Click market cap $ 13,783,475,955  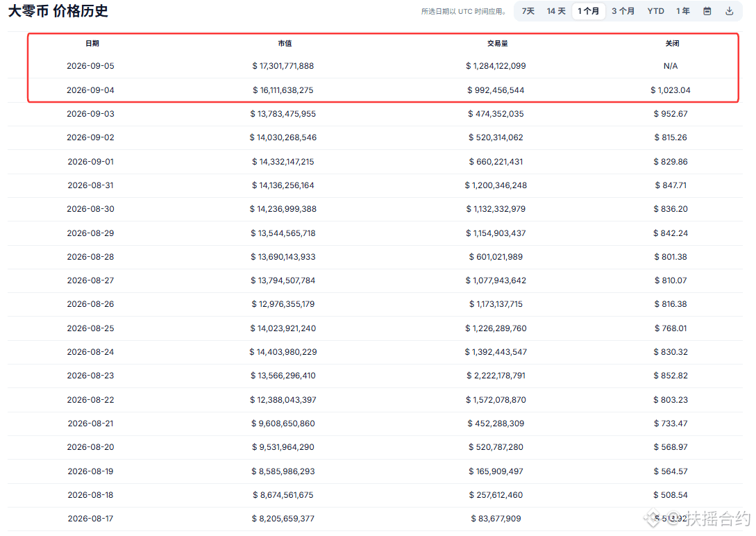pos(283,114)
